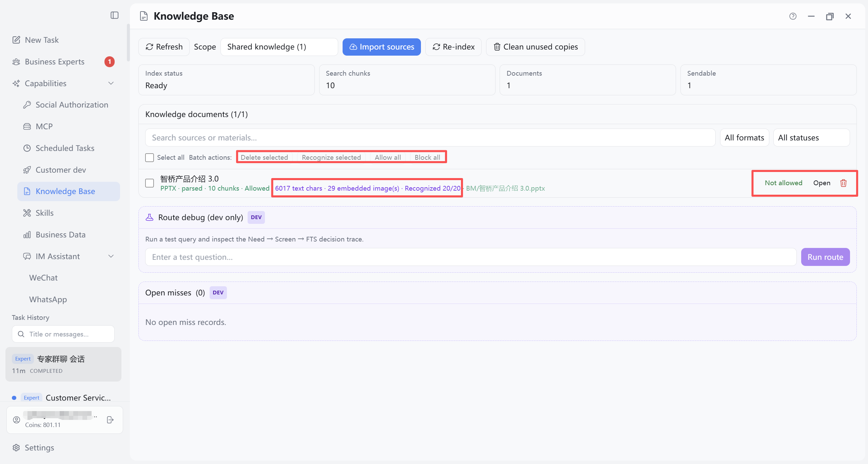This screenshot has width=868, height=464.
Task: Click the Refresh button
Action: pos(164,47)
